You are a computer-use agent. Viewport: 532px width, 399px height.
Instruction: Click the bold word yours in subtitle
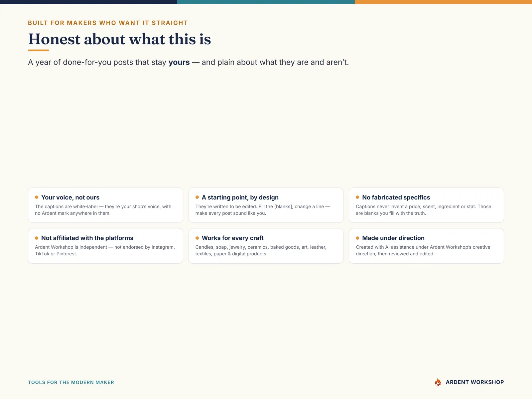coord(179,63)
